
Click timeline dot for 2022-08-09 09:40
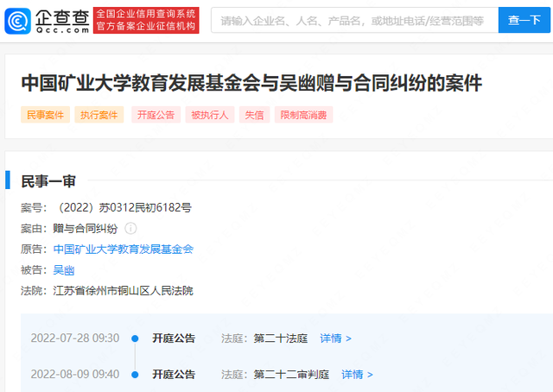tap(135, 375)
